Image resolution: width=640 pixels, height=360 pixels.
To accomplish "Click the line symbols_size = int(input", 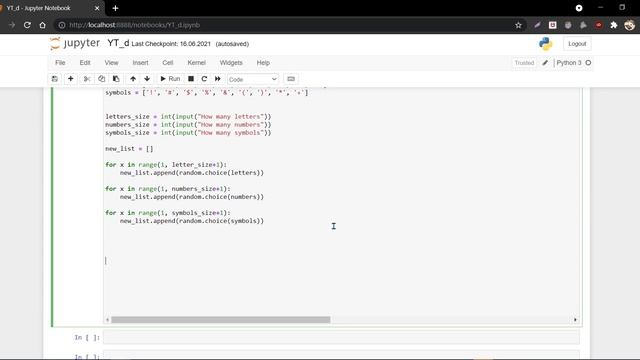I will (x=188, y=133).
